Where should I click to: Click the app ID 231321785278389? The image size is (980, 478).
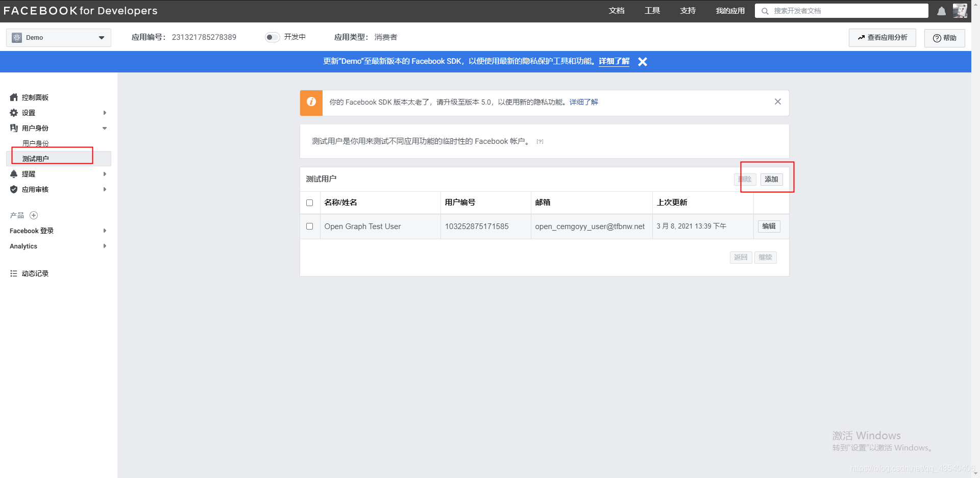pos(204,37)
